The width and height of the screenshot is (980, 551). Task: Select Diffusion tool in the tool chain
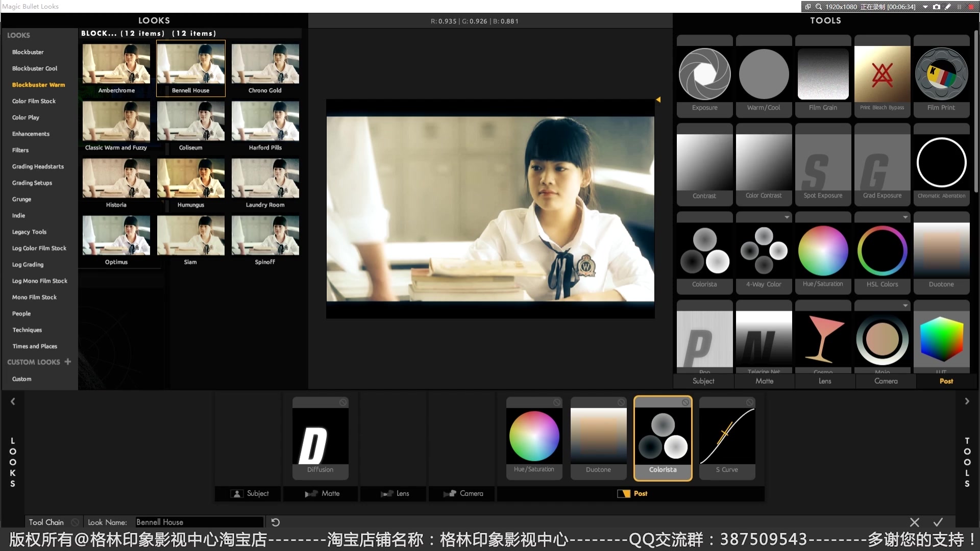[320, 439]
